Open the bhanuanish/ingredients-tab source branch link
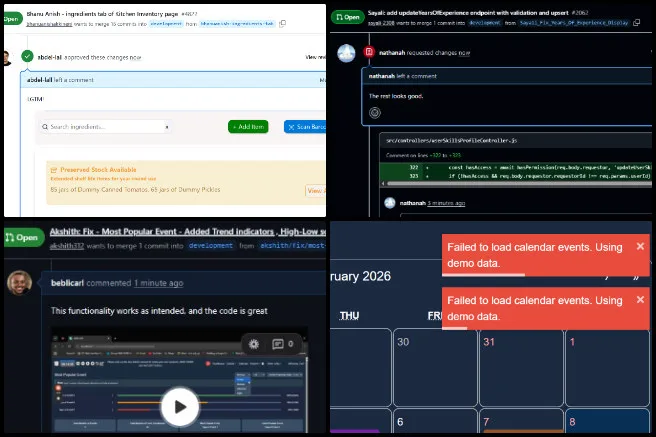 point(237,24)
